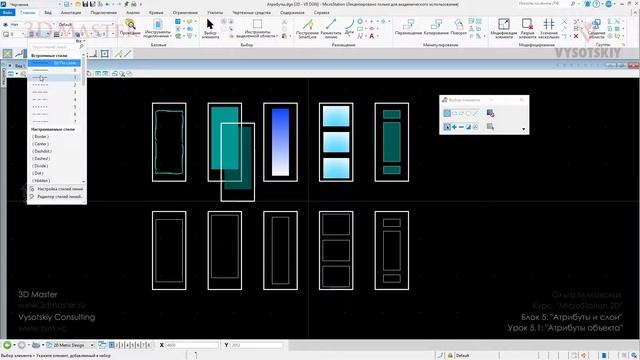
Task: Open the active color dropdown in attributes
Action: click(x=13, y=34)
